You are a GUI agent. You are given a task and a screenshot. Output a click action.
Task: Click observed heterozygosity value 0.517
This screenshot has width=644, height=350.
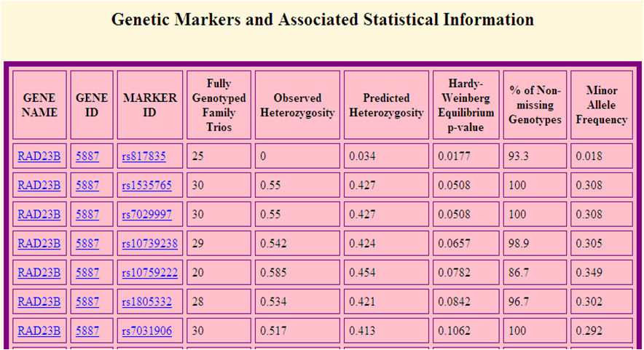pyautogui.click(x=273, y=330)
